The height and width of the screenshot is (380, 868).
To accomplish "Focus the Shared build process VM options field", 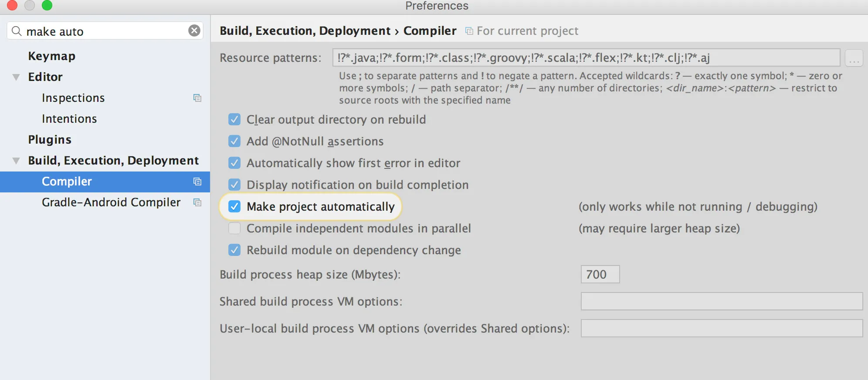I will pos(721,301).
